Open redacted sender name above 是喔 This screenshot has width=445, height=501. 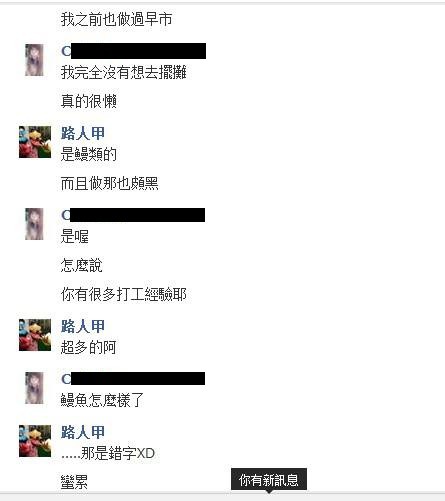tap(133, 215)
